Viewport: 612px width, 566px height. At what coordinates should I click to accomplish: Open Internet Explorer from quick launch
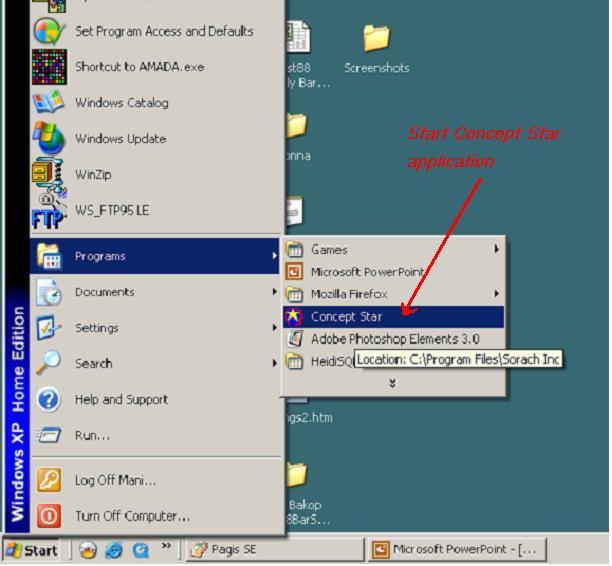114,550
